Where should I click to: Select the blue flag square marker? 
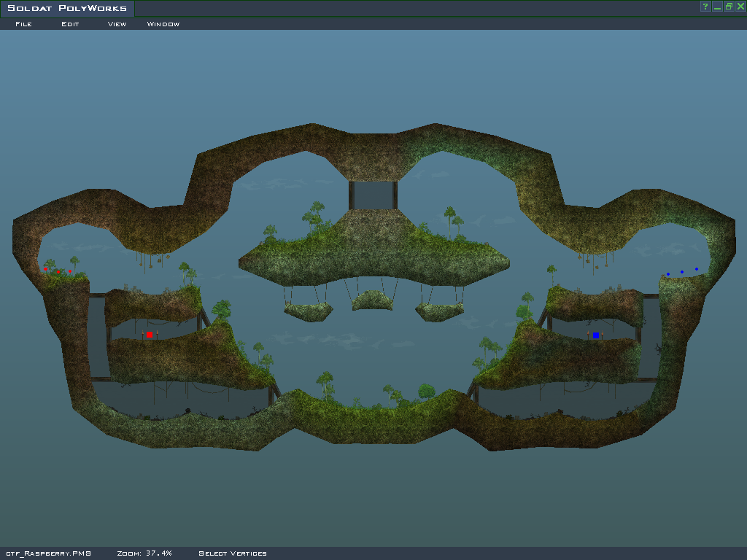596,335
